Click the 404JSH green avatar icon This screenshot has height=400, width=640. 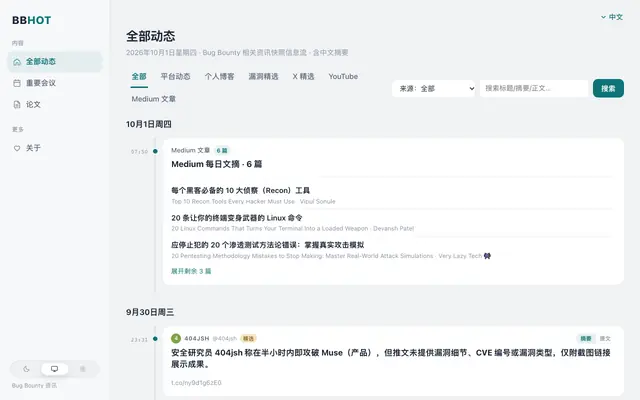(x=176, y=338)
